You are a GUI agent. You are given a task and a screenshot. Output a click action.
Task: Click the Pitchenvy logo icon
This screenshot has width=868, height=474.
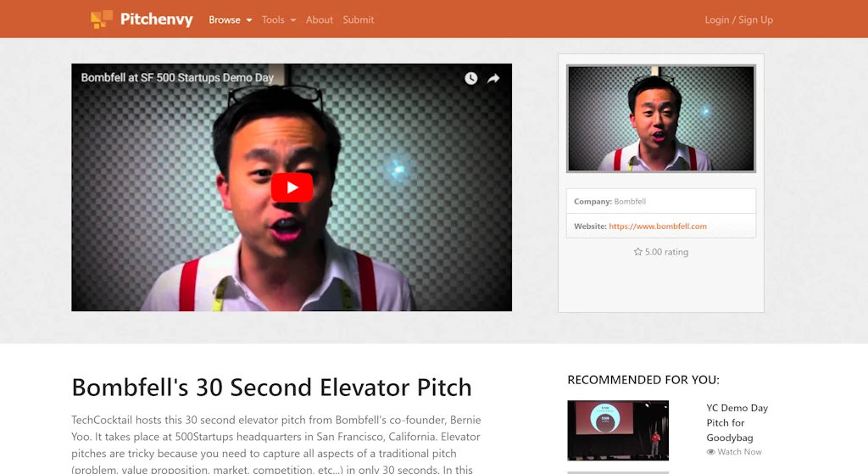tap(102, 20)
